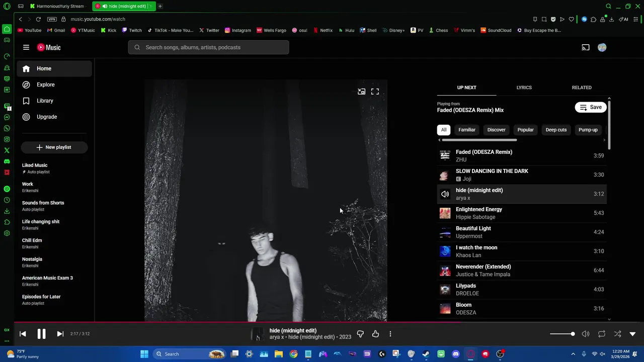Select the Deep cuts filter chip
This screenshot has height=362, width=644.
(556, 130)
